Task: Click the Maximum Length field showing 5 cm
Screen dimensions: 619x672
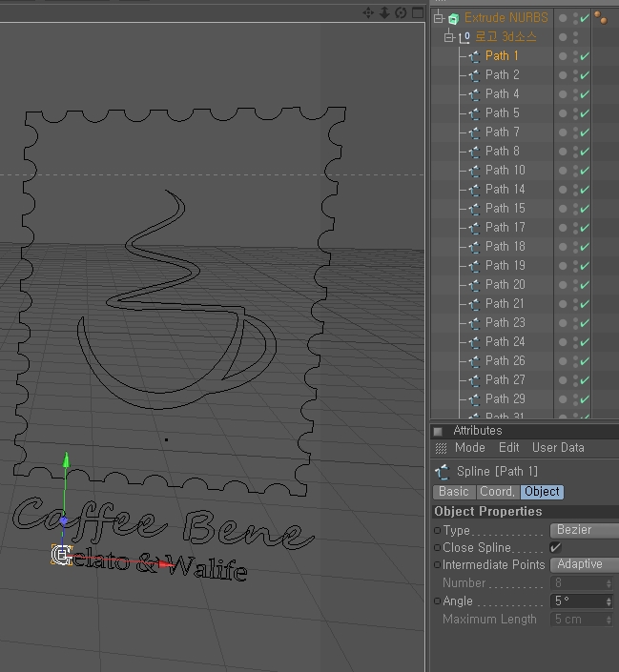Action: click(578, 620)
